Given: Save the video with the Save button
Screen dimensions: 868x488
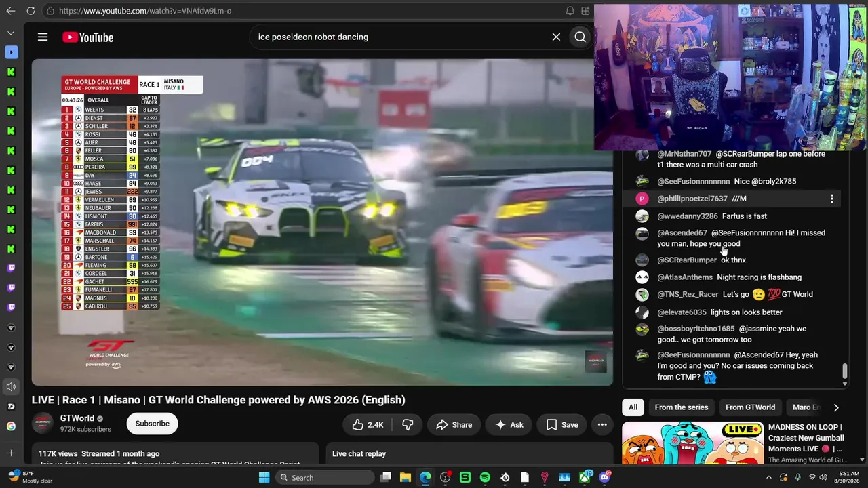Looking at the screenshot, I should pos(562,425).
